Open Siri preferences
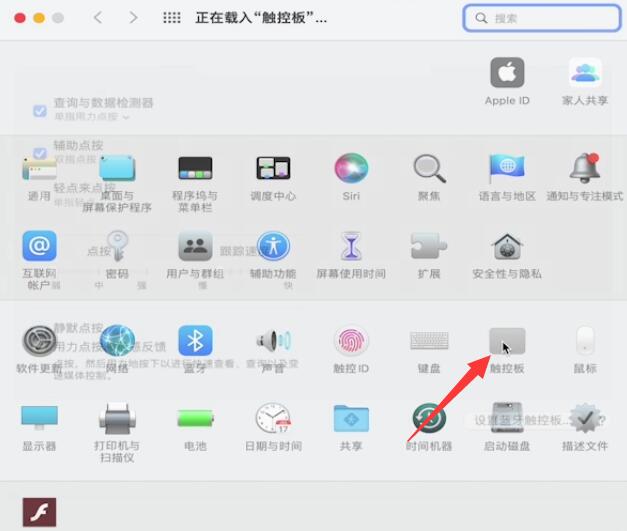This screenshot has width=627, height=531. tap(351, 168)
